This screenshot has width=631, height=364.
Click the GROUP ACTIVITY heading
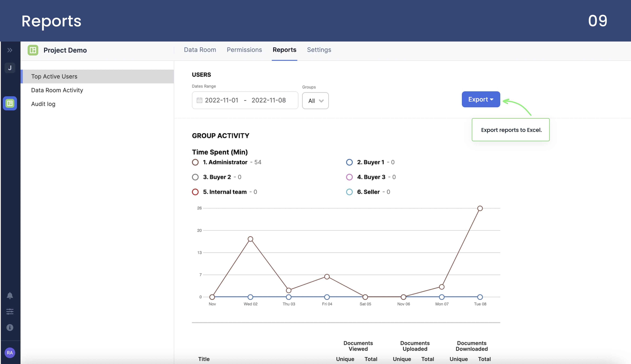pyautogui.click(x=220, y=136)
